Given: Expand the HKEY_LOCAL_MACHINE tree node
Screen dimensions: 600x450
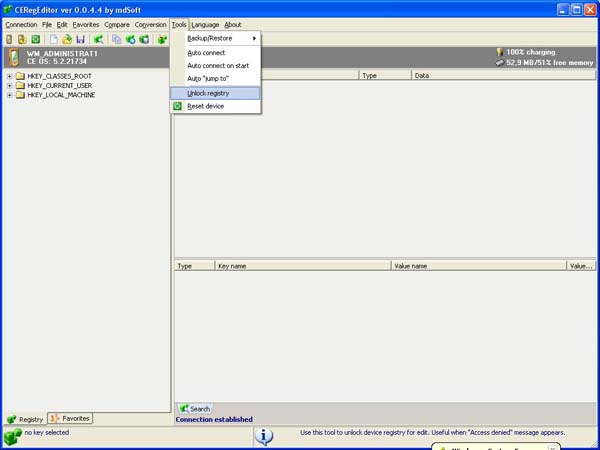Looking at the screenshot, I should 9,95.
